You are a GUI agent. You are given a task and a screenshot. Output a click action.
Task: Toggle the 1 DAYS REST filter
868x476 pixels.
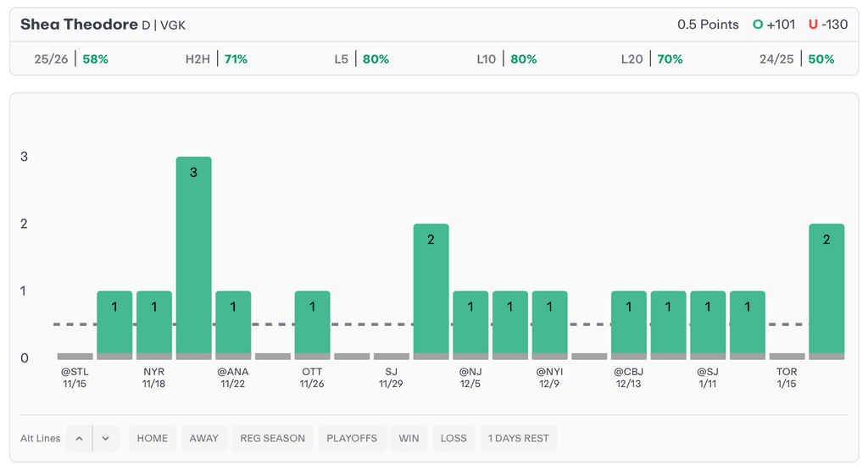(x=519, y=438)
